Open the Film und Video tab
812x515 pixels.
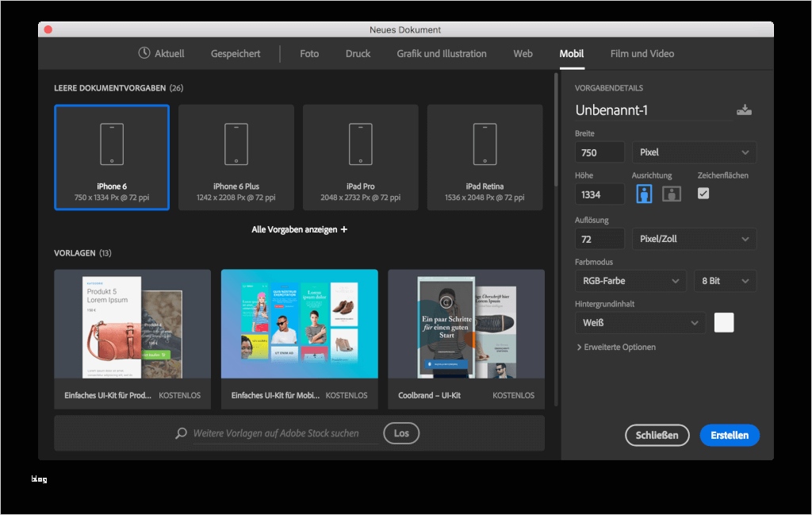[x=642, y=53]
